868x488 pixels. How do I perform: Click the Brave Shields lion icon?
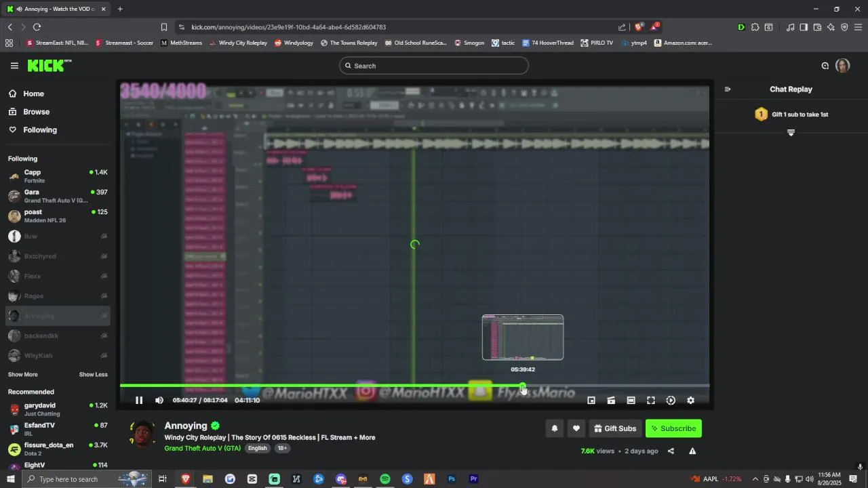[x=638, y=27]
